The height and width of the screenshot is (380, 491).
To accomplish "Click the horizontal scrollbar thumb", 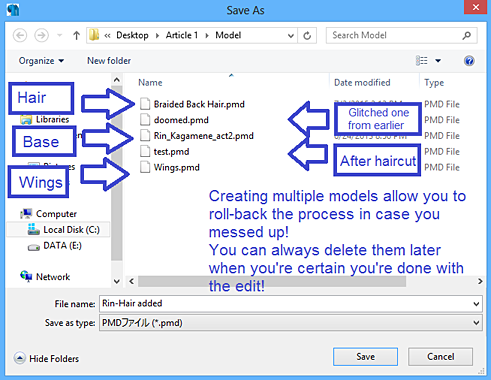I will point(272,281).
